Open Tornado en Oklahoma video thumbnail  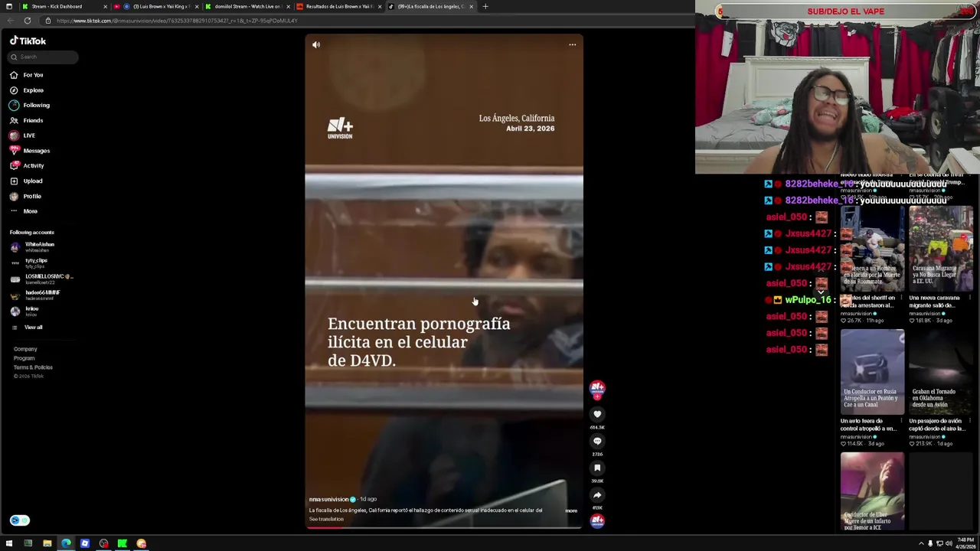941,372
